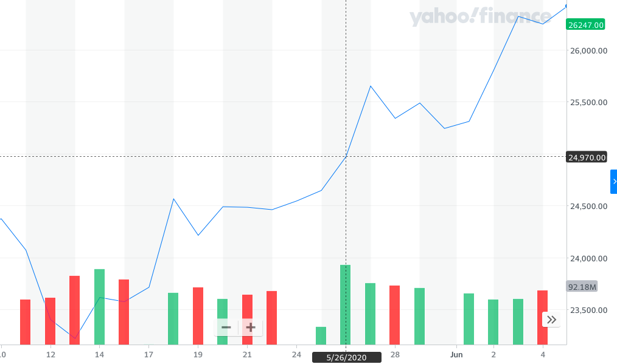Open the Yahoo Finance logo
The image size is (617, 364).
[x=481, y=15]
